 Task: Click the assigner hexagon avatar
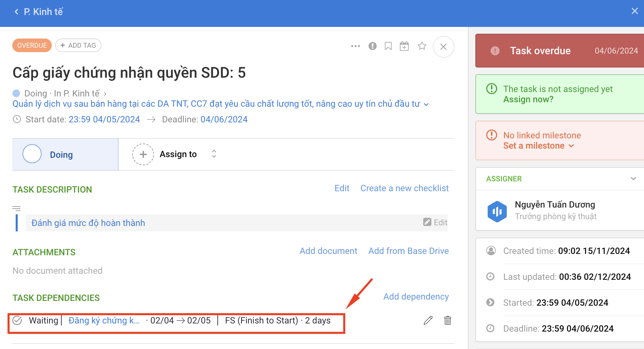[497, 211]
